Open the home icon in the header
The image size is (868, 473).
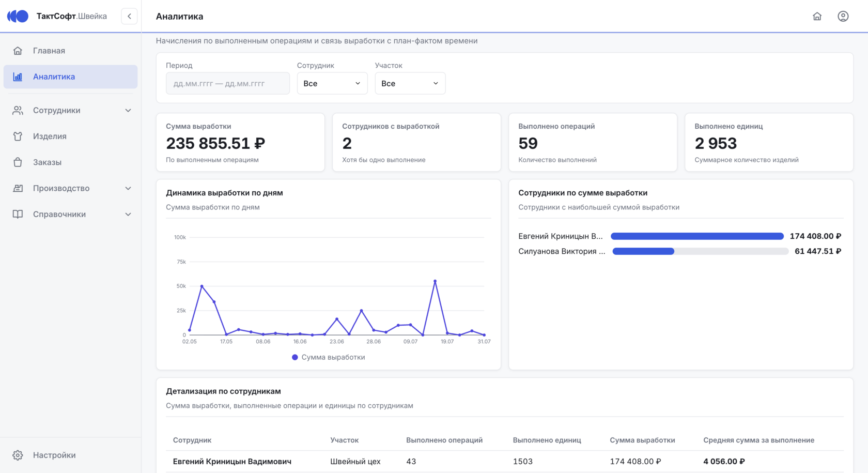click(x=817, y=16)
